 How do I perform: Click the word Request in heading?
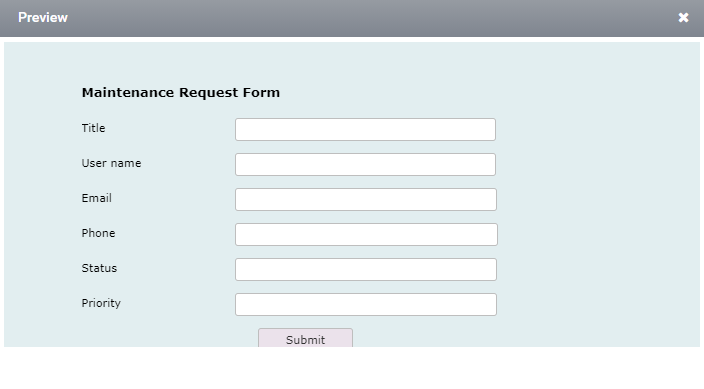209,93
